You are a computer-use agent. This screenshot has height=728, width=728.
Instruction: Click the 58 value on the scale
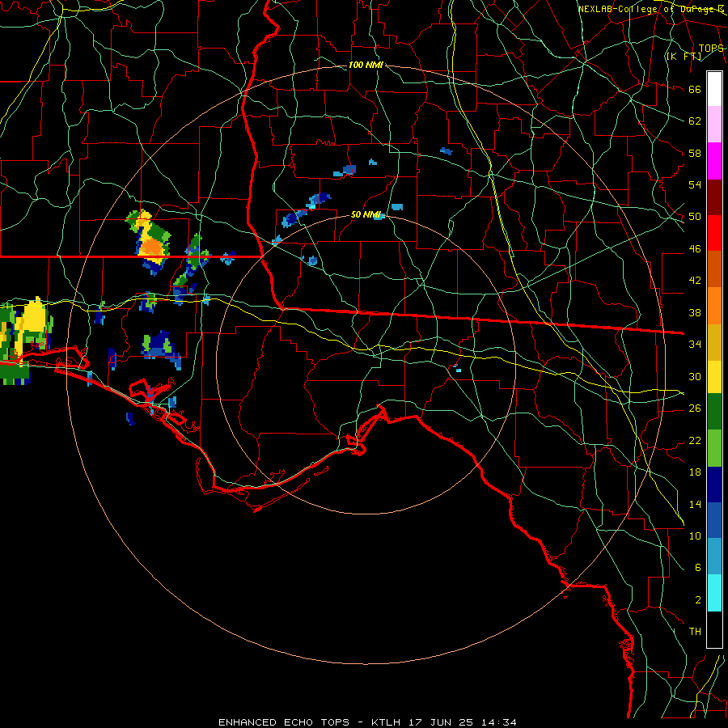click(695, 153)
